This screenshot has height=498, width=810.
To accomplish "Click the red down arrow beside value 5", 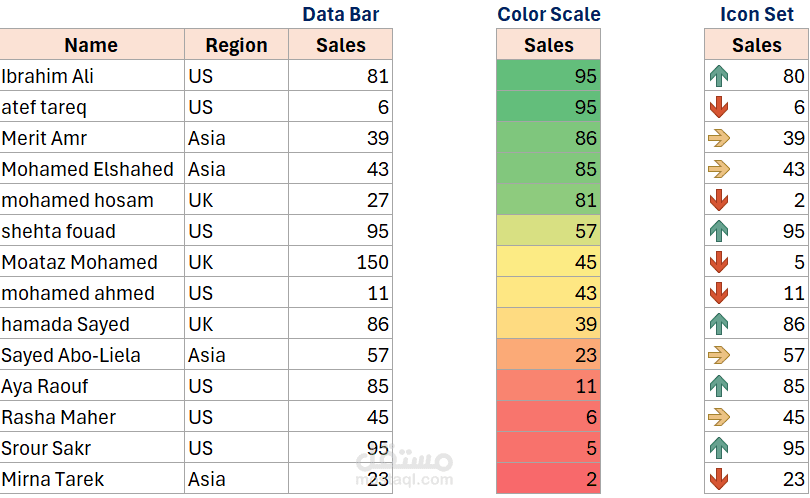I will (x=718, y=262).
